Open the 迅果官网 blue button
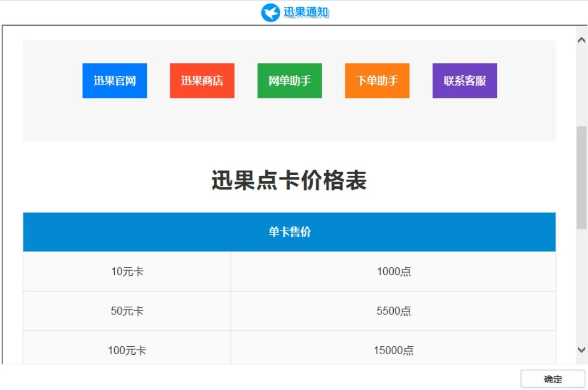 click(115, 81)
